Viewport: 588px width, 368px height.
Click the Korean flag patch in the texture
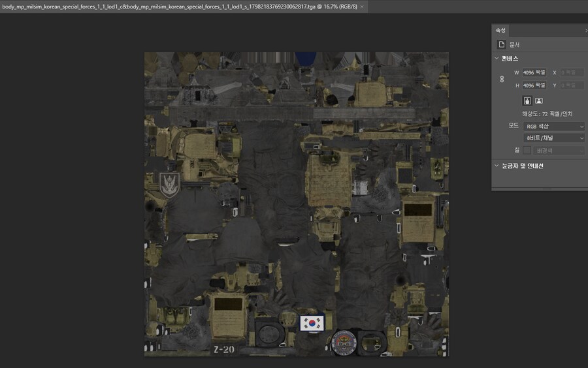(312, 323)
